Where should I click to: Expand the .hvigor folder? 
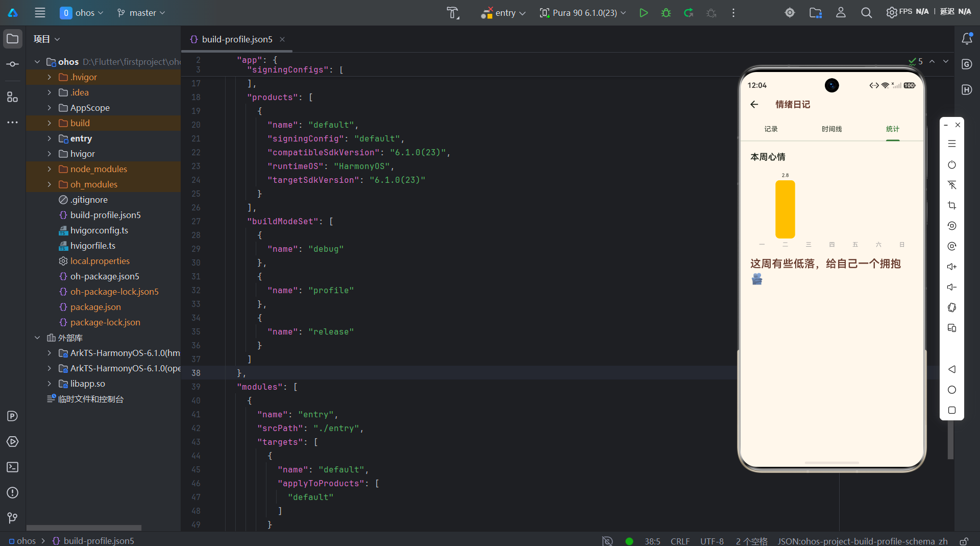(x=50, y=77)
